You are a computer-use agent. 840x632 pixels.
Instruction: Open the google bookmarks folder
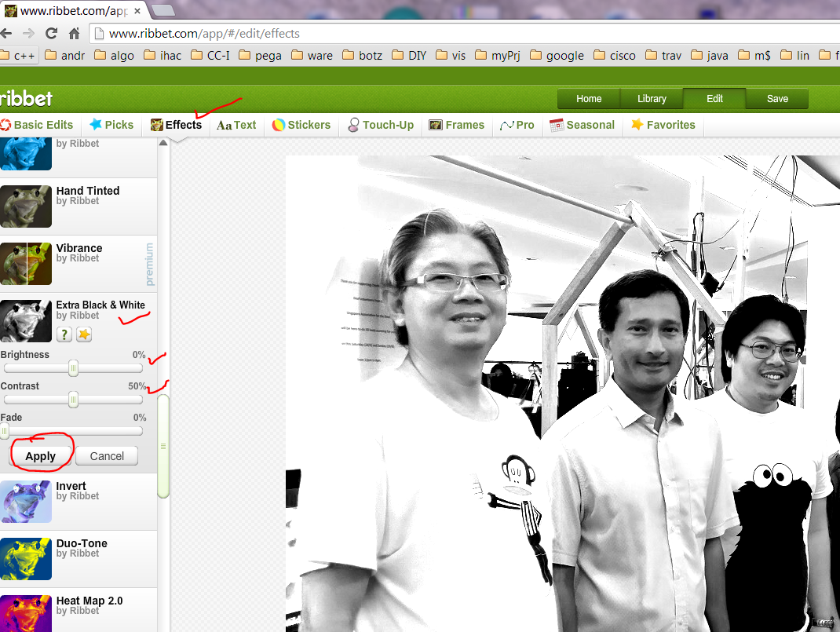(557, 56)
